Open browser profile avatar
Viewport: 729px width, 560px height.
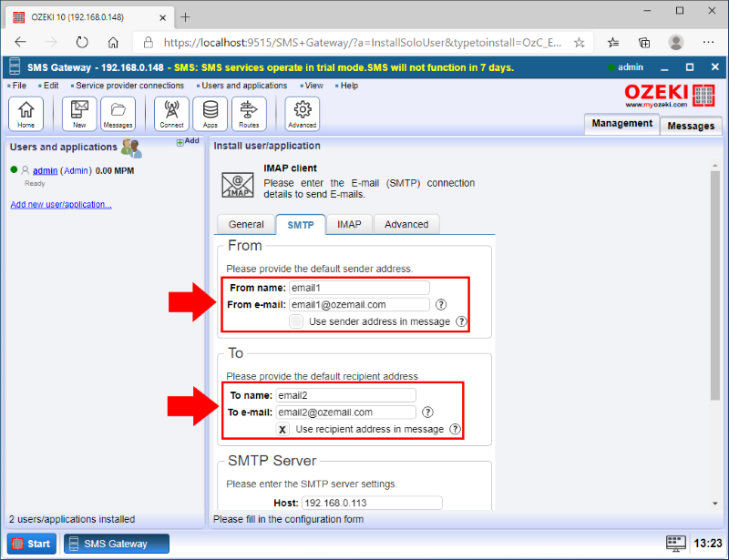pyautogui.click(x=675, y=42)
